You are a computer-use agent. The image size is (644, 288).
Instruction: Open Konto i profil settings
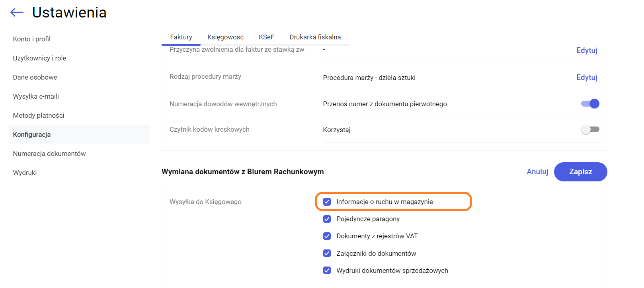pos(32,39)
